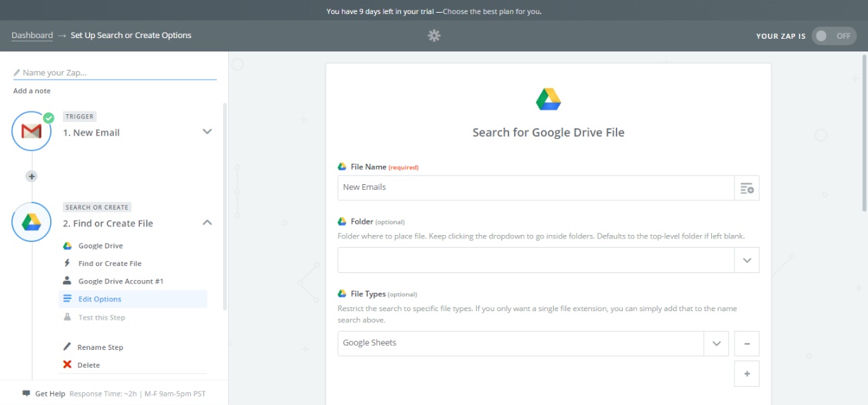
Task: Click the Zapier loading gear icon
Action: [x=434, y=35]
